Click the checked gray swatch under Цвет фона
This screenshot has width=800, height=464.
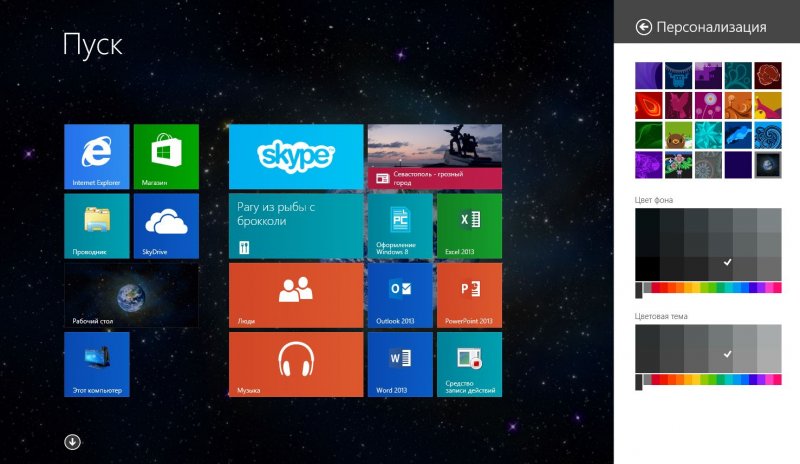[720, 268]
